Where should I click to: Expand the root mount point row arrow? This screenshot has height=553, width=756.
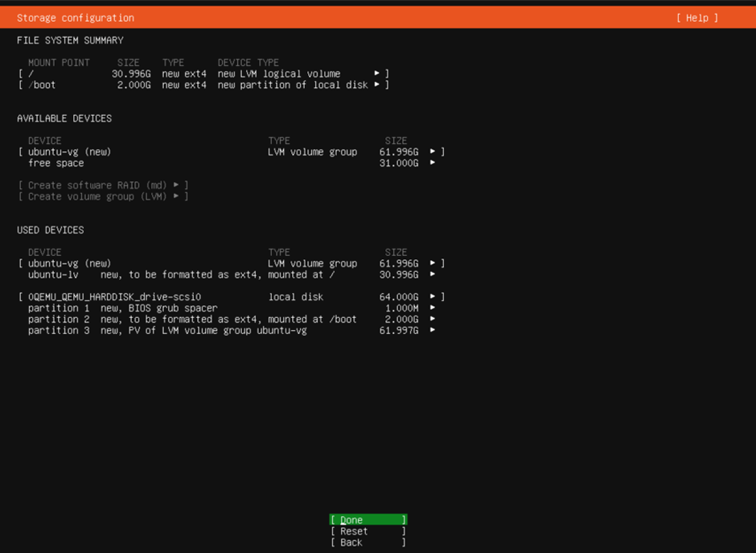(x=376, y=73)
